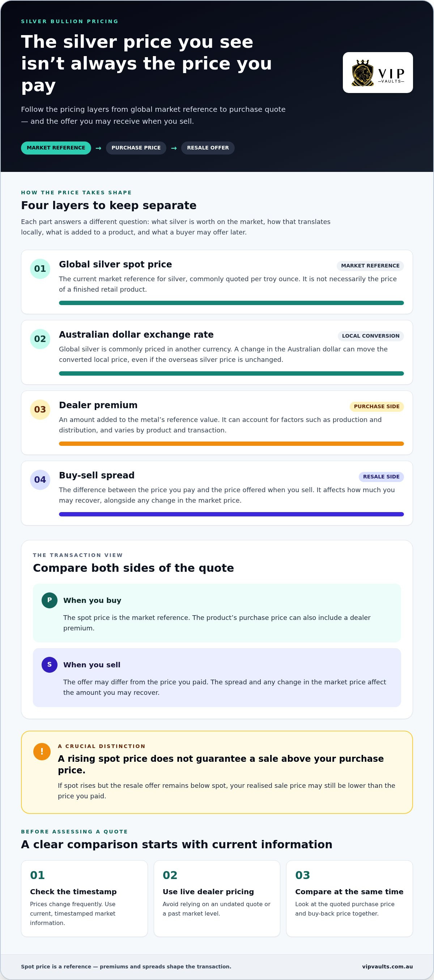The image size is (434, 980).
Task: Click the VIP Vaults lion logo
Action: [378, 73]
